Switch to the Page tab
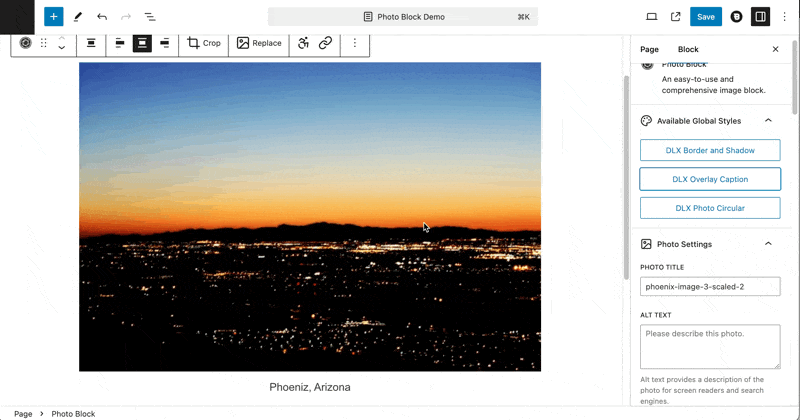This screenshot has height=420, width=800. point(649,49)
